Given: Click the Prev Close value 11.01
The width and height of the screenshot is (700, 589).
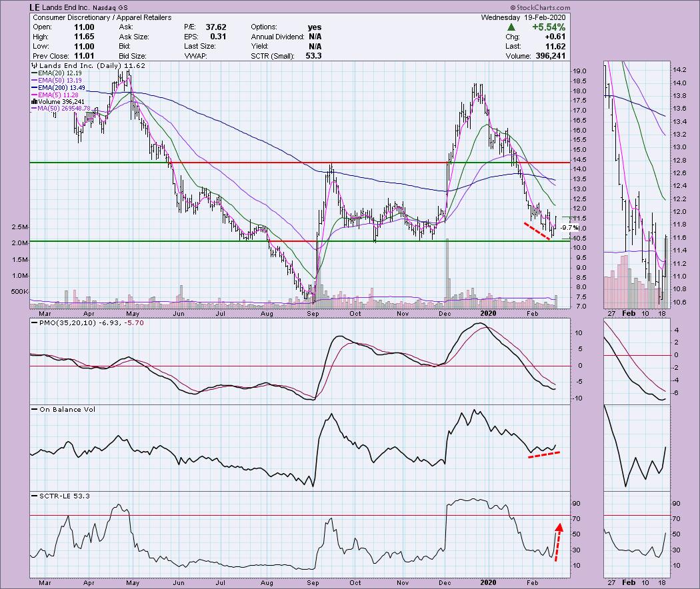Looking at the screenshot, I should (x=84, y=56).
